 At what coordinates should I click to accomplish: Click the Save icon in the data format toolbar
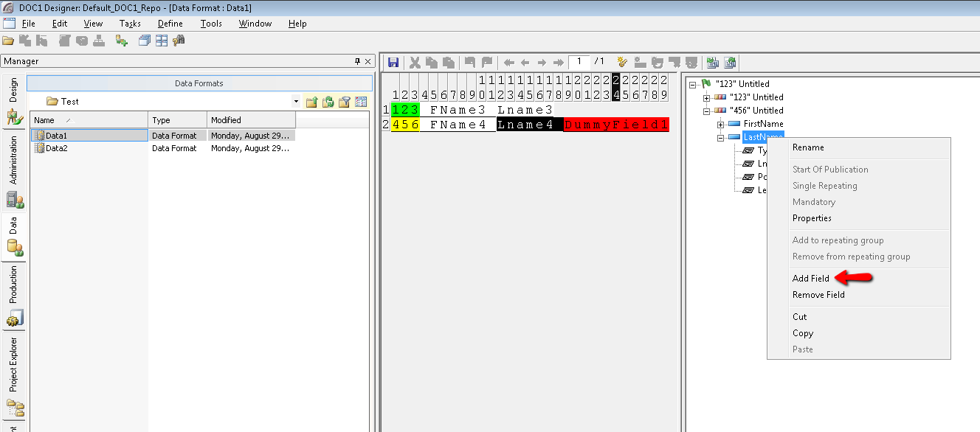tap(393, 62)
